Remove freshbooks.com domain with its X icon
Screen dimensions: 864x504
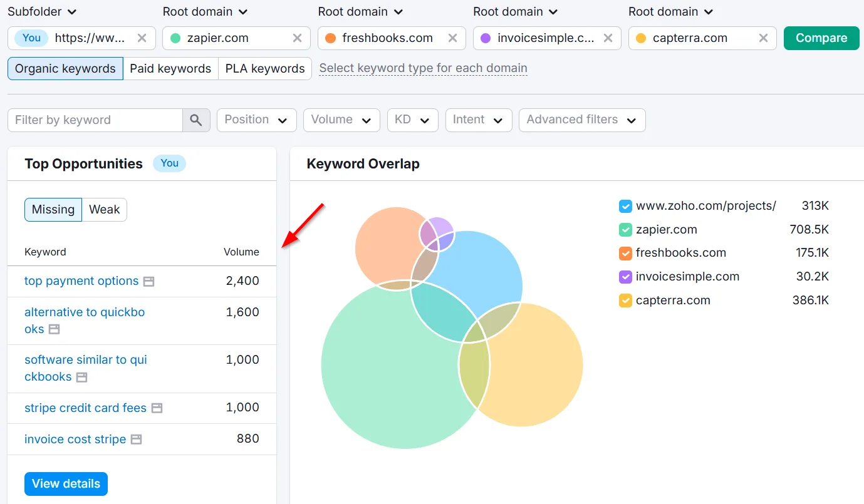[452, 38]
